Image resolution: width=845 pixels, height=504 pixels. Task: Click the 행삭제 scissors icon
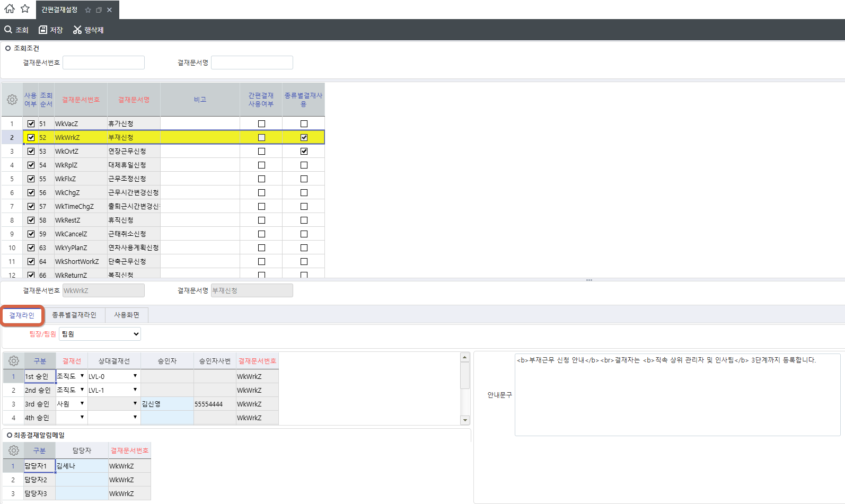point(77,30)
